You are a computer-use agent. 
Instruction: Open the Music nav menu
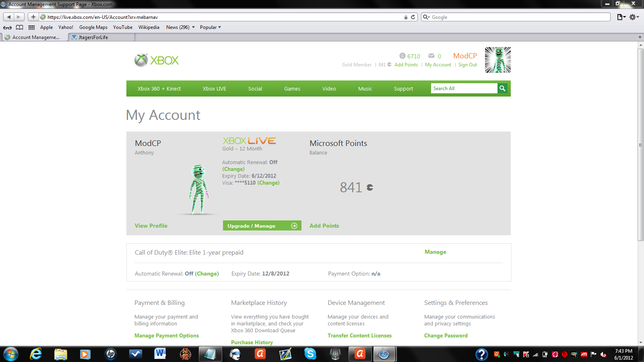coord(365,88)
